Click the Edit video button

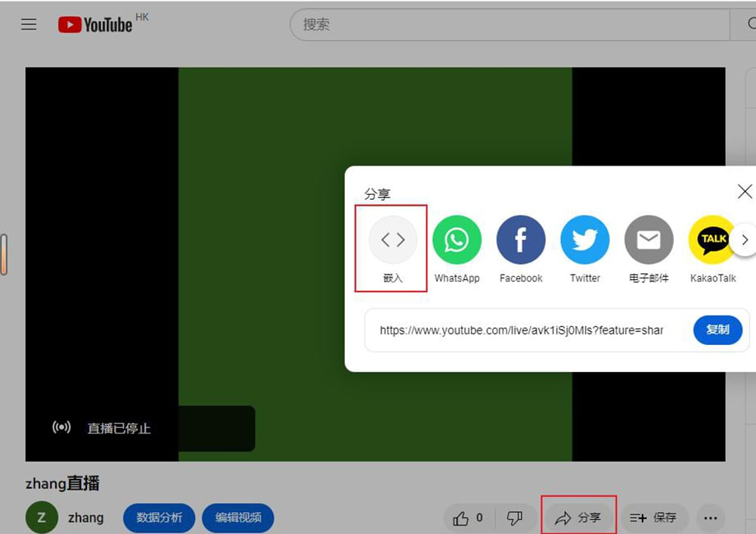point(238,518)
